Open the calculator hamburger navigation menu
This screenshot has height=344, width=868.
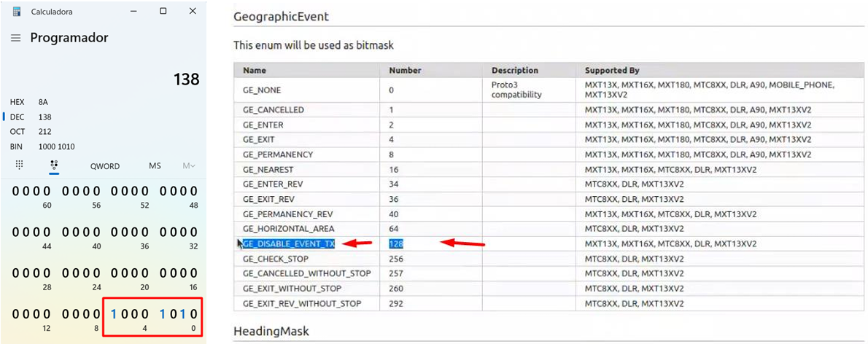(15, 38)
